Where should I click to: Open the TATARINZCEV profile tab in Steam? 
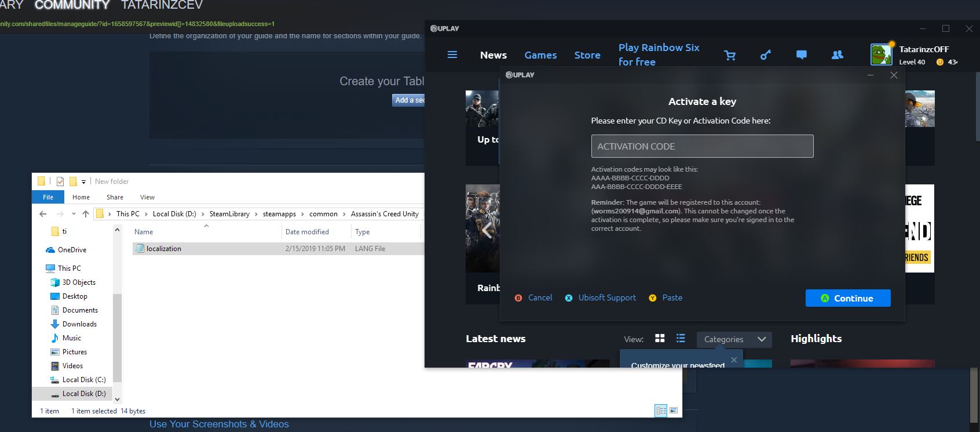coord(162,5)
